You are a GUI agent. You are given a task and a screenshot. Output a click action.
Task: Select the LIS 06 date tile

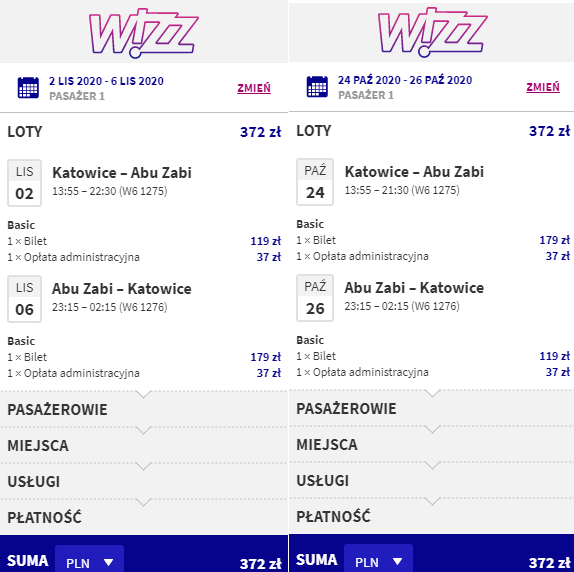coord(25,299)
